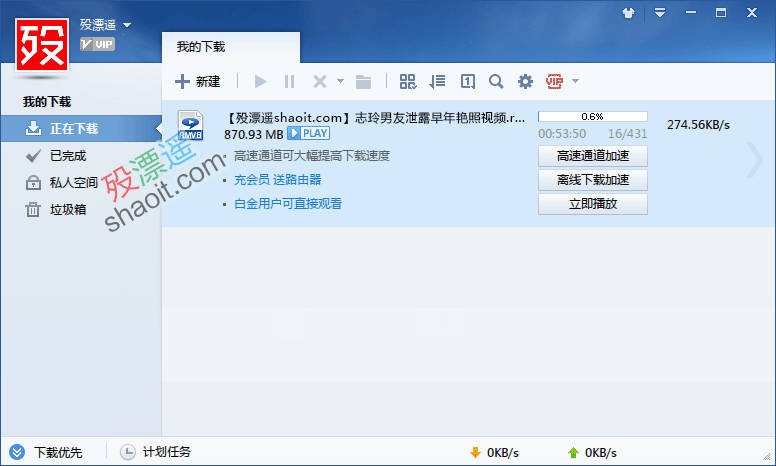Click the 高速通道加速 button
Image resolution: width=776 pixels, height=466 pixels.
[x=592, y=156]
